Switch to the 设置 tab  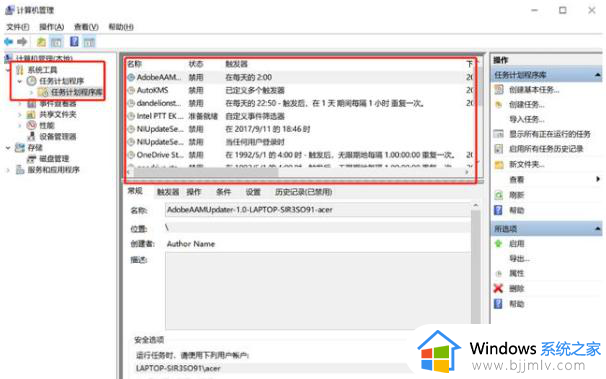(x=253, y=192)
